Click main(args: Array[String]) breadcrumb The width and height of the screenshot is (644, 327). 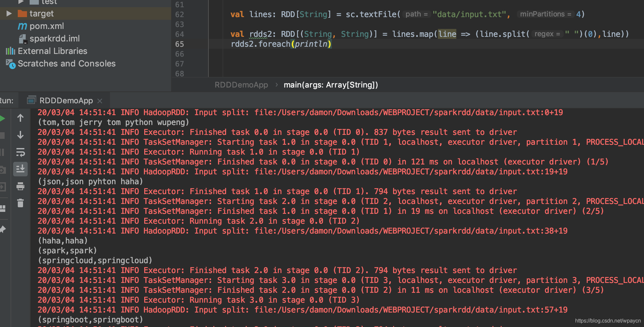pos(331,85)
